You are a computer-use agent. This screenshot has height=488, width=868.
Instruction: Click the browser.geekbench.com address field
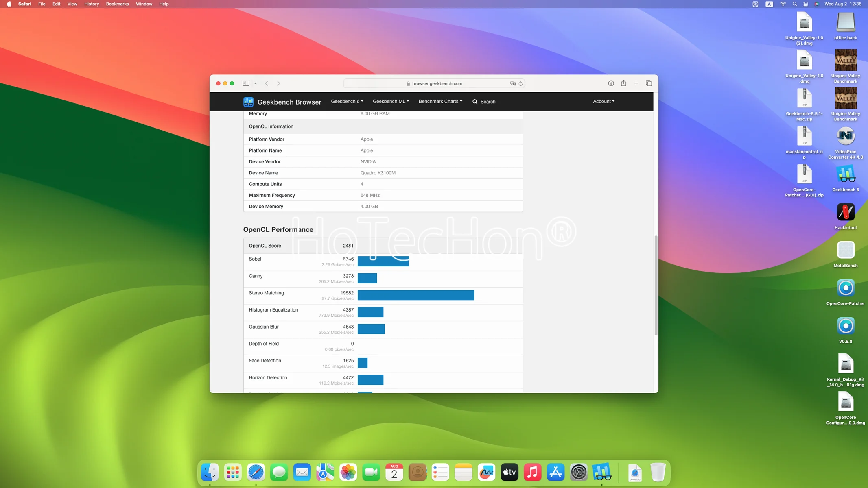434,83
